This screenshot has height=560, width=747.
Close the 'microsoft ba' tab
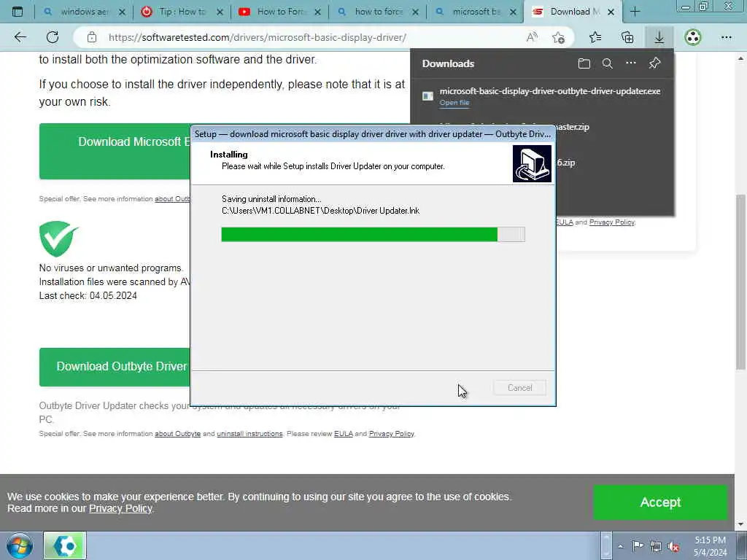(x=513, y=12)
